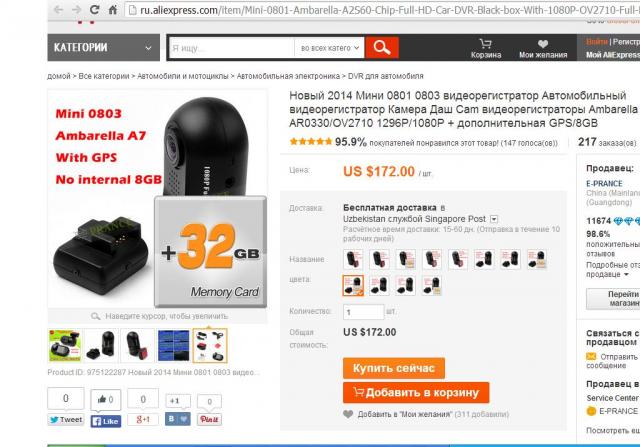Like product with Facebook Like button
640x447 pixels.
click(x=106, y=421)
